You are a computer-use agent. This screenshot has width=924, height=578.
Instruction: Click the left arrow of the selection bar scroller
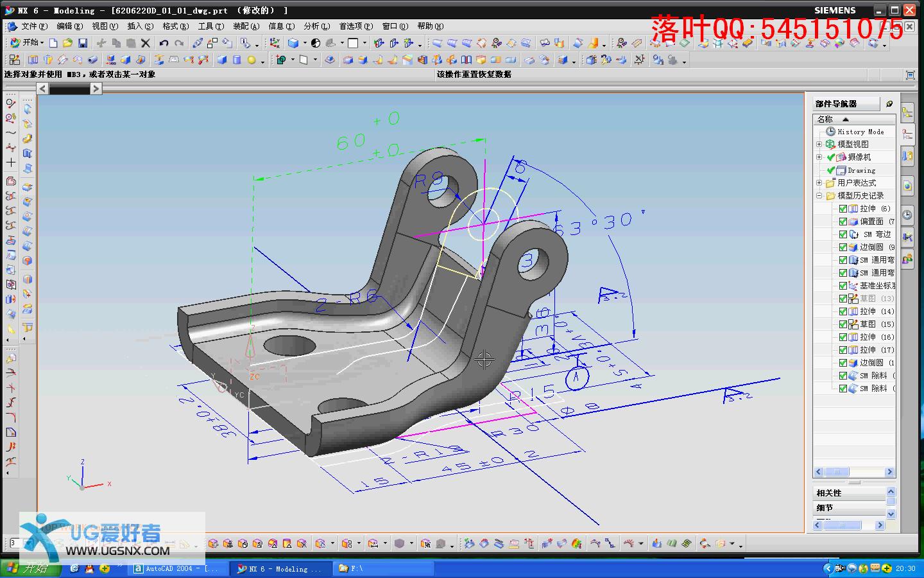(42, 89)
